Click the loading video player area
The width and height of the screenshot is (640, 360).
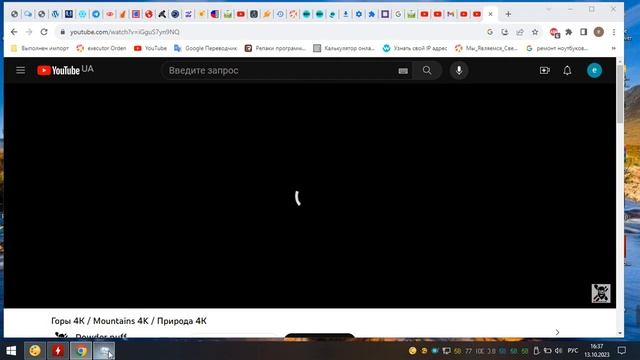310,196
